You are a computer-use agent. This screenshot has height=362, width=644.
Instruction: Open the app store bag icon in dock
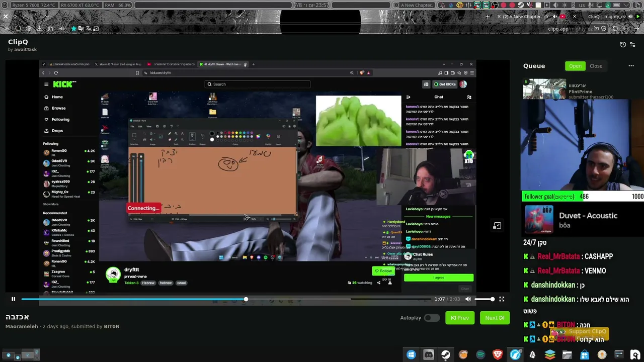[x=585, y=355]
